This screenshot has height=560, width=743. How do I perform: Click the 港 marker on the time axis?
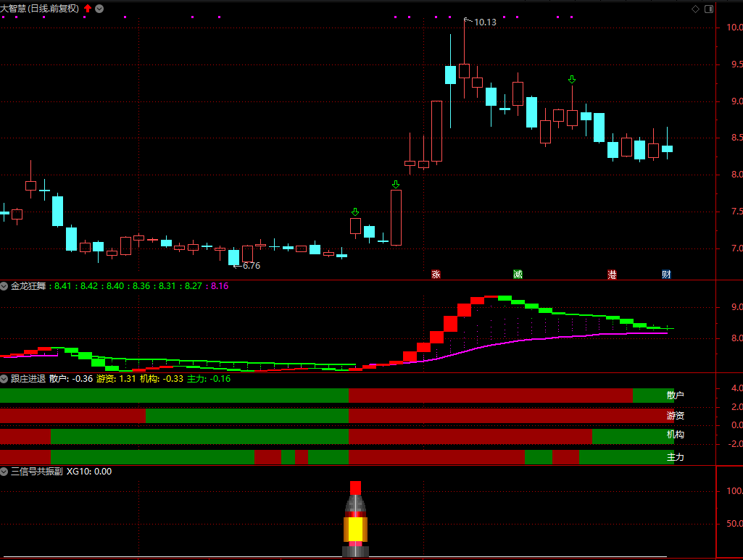click(613, 274)
